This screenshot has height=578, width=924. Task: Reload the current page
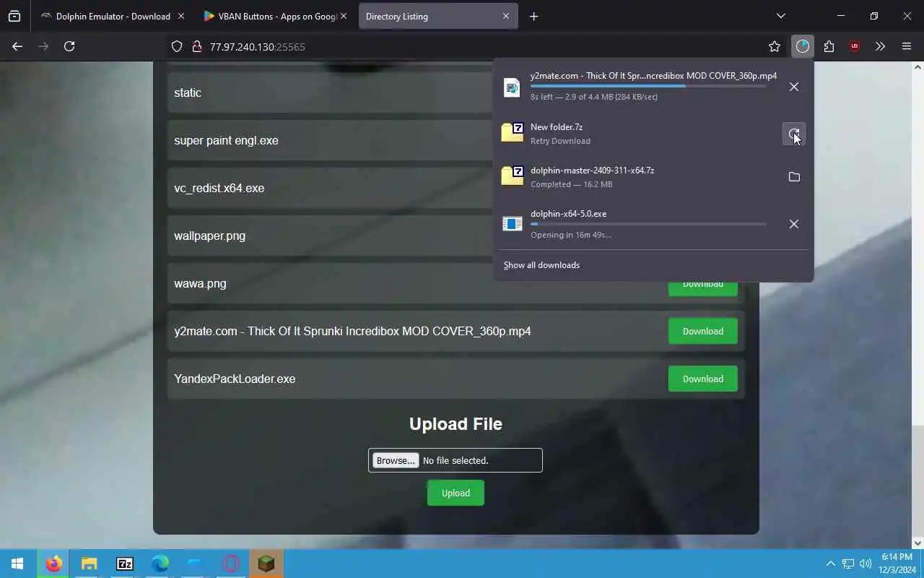[x=69, y=46]
